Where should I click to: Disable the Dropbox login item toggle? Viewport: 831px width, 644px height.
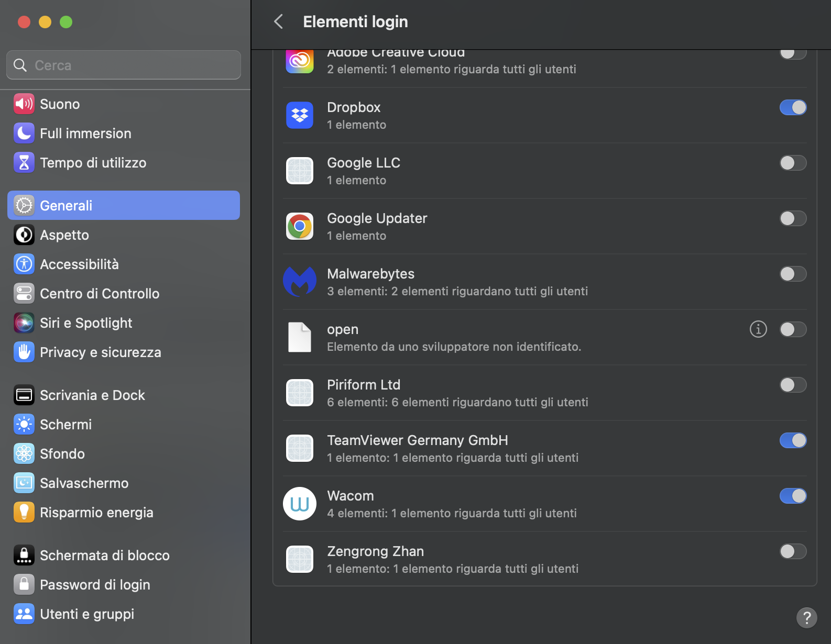coord(793,107)
